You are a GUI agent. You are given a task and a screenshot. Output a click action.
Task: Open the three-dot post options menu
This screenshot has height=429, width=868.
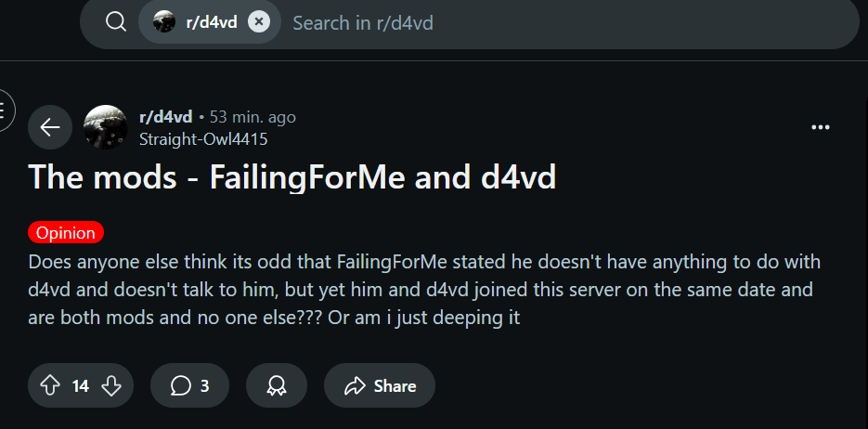820,127
